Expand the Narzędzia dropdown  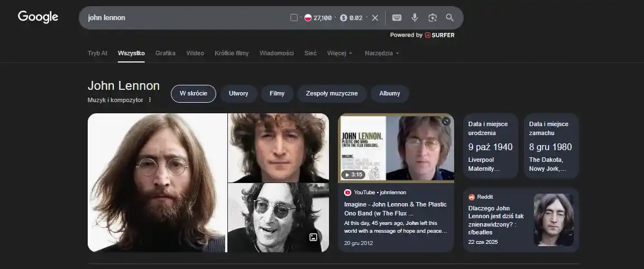[x=382, y=53]
